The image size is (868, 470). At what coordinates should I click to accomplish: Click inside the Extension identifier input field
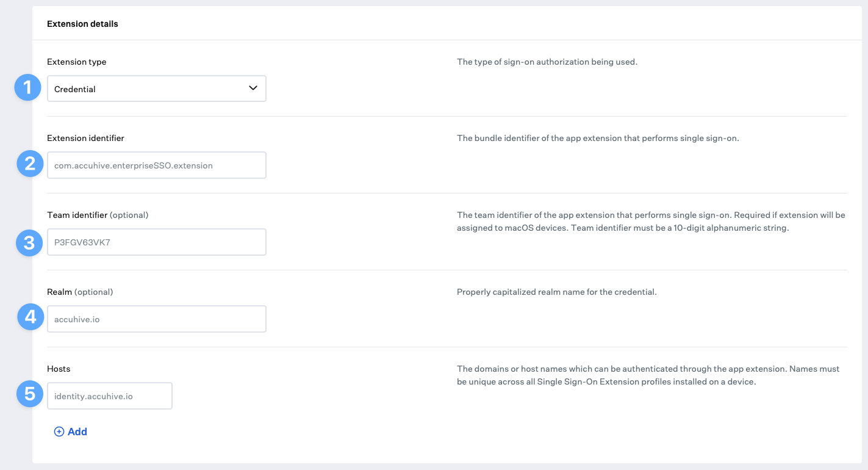pos(156,165)
